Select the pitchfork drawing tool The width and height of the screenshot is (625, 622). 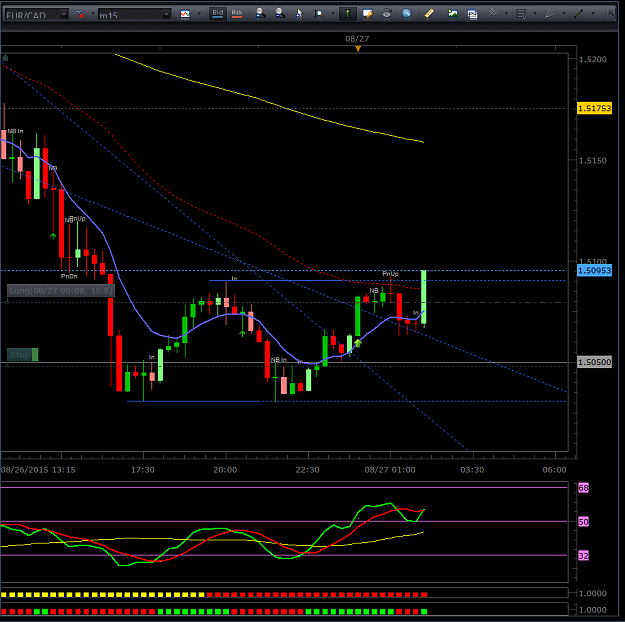point(492,14)
